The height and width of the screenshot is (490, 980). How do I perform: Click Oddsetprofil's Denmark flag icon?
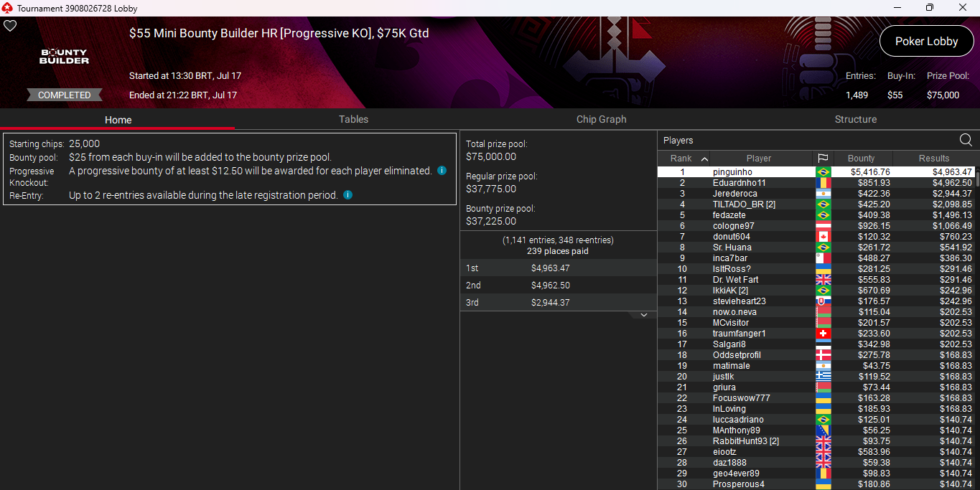point(823,355)
